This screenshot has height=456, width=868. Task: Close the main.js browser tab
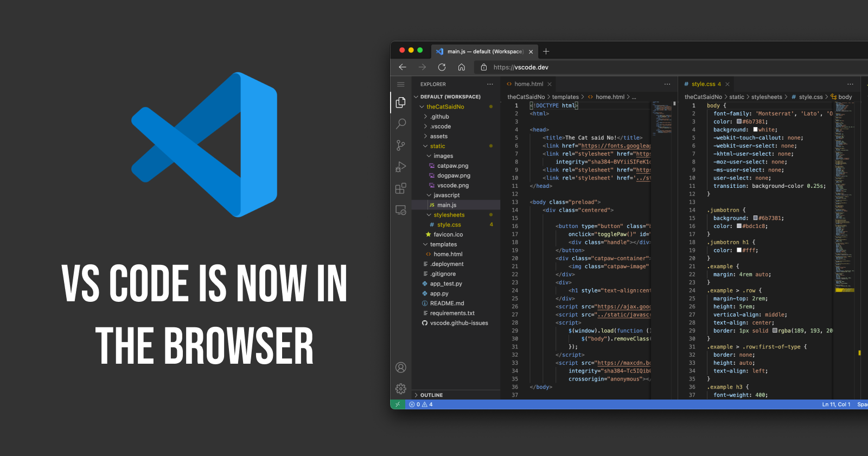[531, 52]
